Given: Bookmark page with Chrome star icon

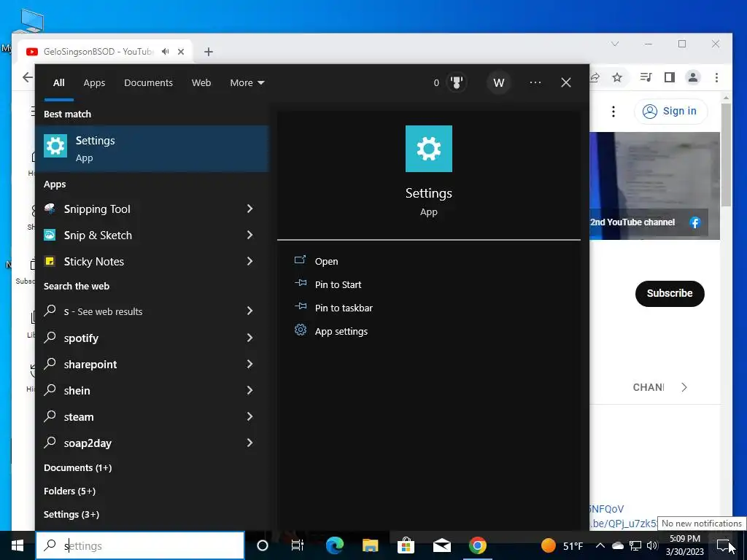Looking at the screenshot, I should click(617, 77).
